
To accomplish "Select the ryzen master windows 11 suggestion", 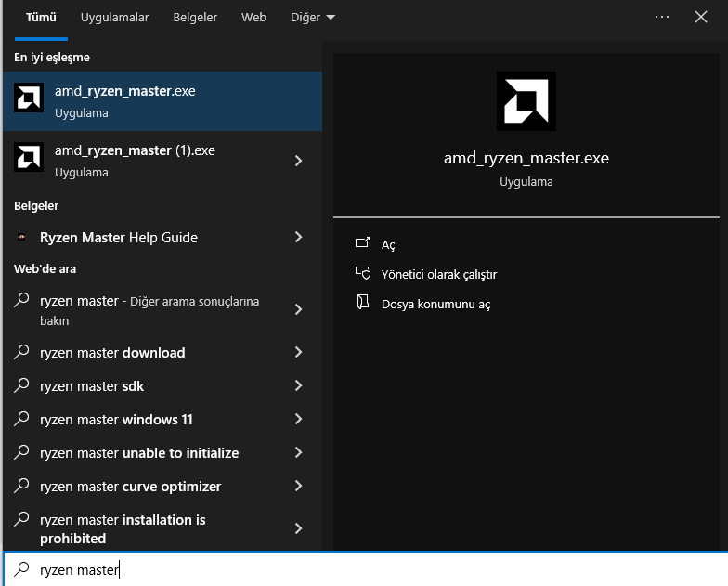I will [116, 420].
